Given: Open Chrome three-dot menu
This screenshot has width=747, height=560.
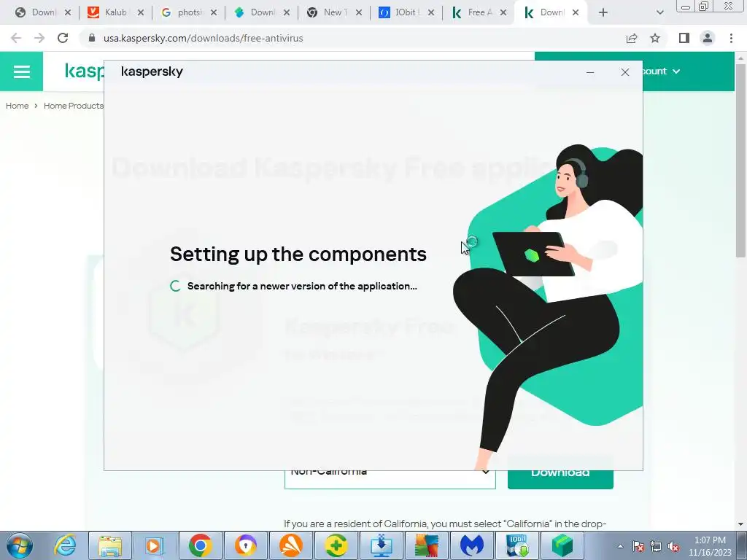Looking at the screenshot, I should point(731,38).
